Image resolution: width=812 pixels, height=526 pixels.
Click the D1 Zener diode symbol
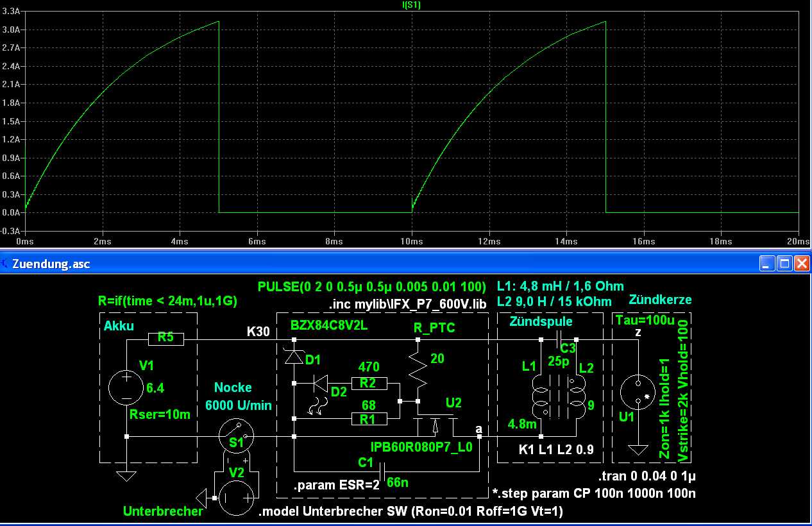pos(294,357)
